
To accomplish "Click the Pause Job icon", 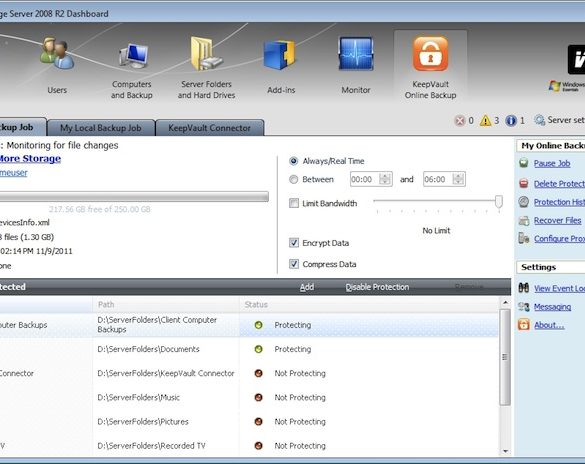I will coord(524,163).
